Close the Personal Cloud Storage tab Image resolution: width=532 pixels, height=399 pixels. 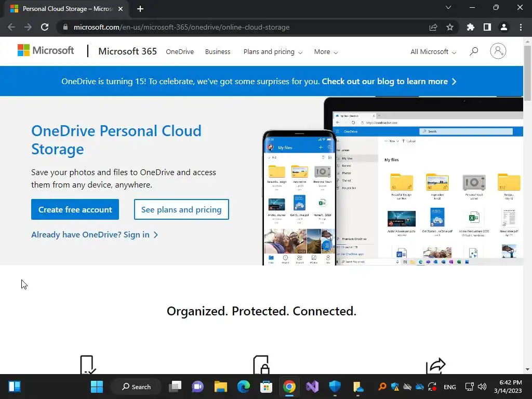(x=121, y=9)
